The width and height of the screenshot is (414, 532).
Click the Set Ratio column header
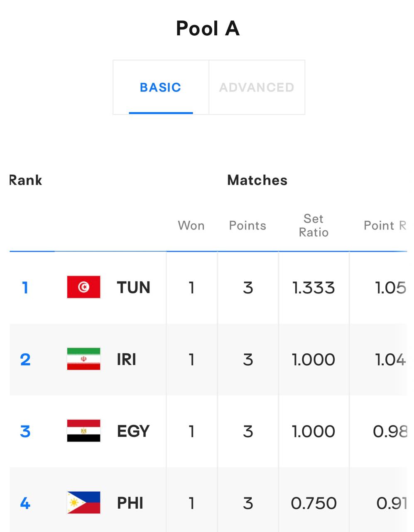[314, 225]
